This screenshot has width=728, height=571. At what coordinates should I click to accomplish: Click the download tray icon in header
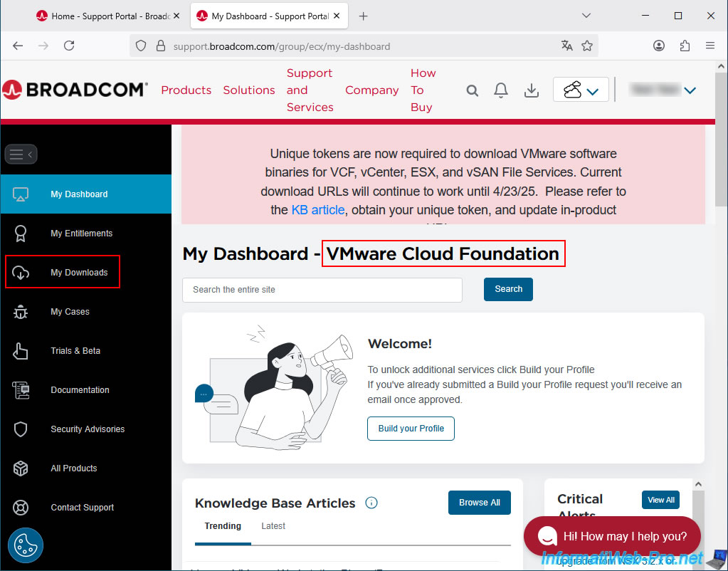tap(531, 90)
